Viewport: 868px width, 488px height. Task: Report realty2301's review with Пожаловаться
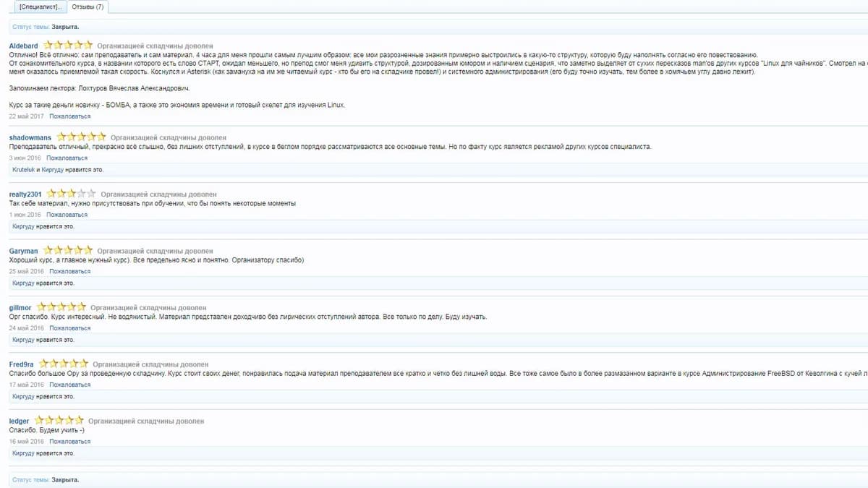pyautogui.click(x=67, y=215)
